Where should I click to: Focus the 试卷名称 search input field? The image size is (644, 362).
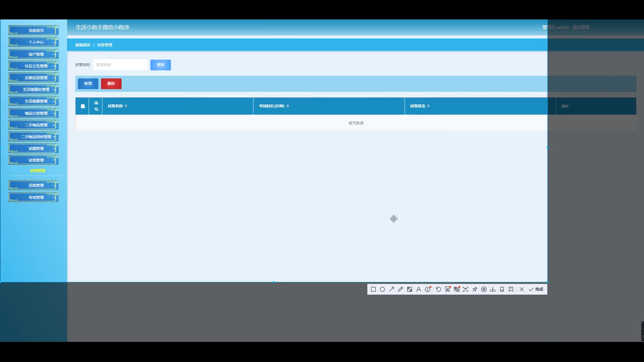tap(120, 65)
